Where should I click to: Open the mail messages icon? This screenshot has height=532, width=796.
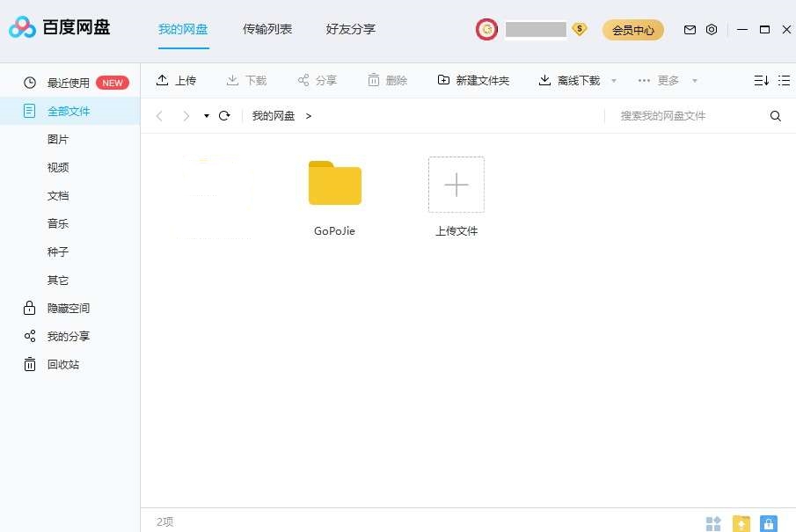(x=690, y=29)
